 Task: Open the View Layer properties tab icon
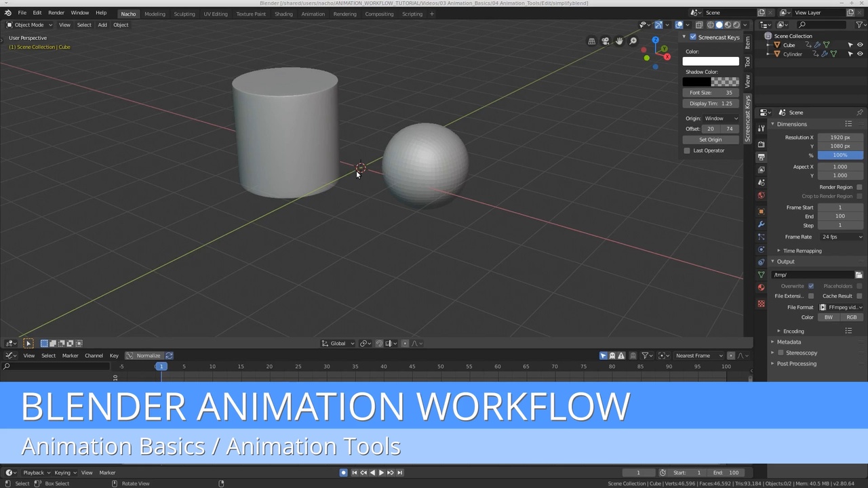[761, 170]
